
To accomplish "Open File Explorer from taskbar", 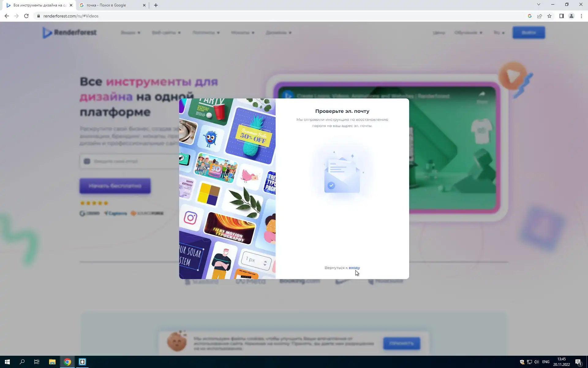I will (x=52, y=362).
